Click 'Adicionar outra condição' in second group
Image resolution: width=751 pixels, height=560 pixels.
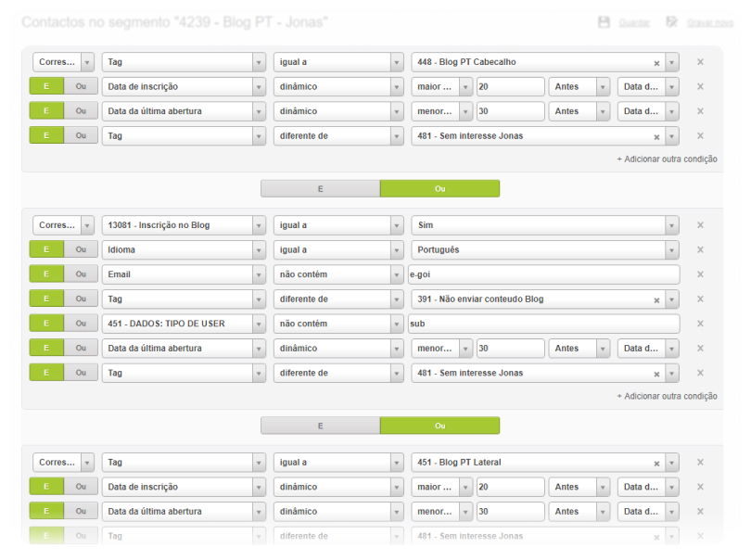[x=667, y=397]
